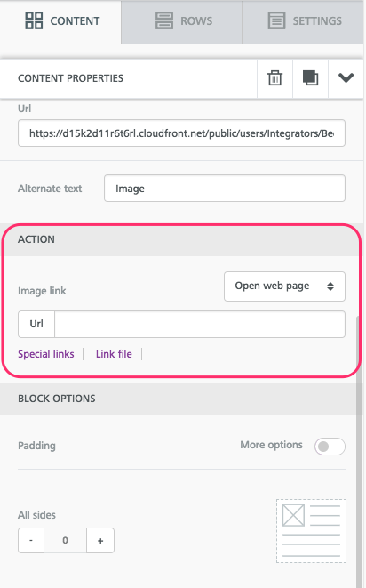Click the All sides padding value field
This screenshot has width=366, height=588.
click(65, 540)
